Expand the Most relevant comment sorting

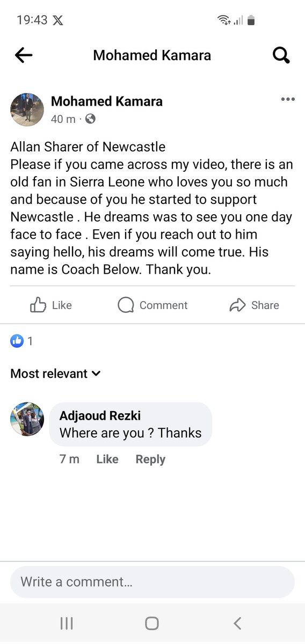tap(55, 374)
